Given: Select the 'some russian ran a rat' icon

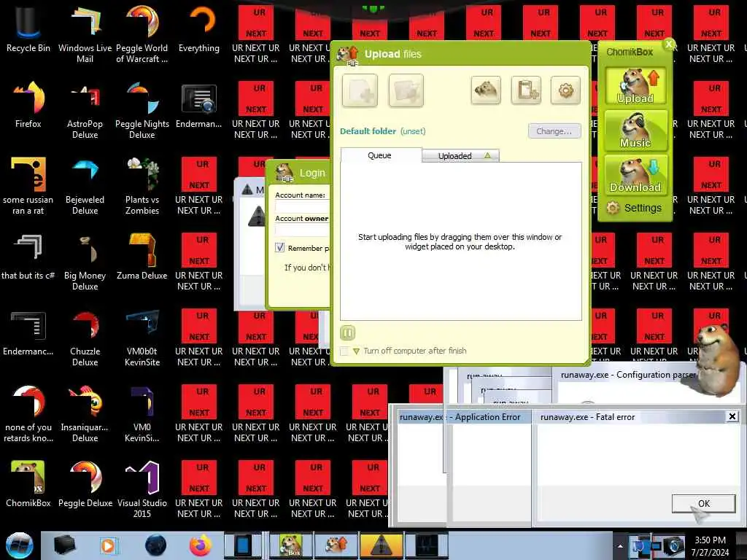Looking at the screenshot, I should (x=28, y=186).
